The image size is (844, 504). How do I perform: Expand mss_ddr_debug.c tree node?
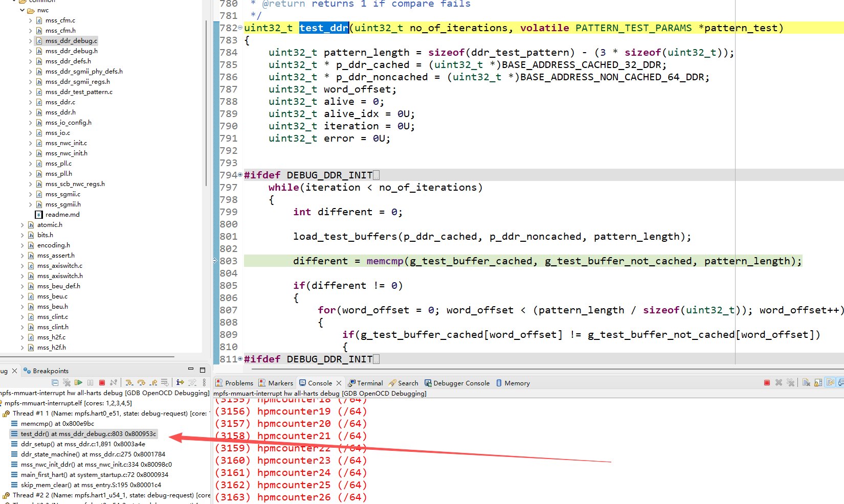click(30, 41)
